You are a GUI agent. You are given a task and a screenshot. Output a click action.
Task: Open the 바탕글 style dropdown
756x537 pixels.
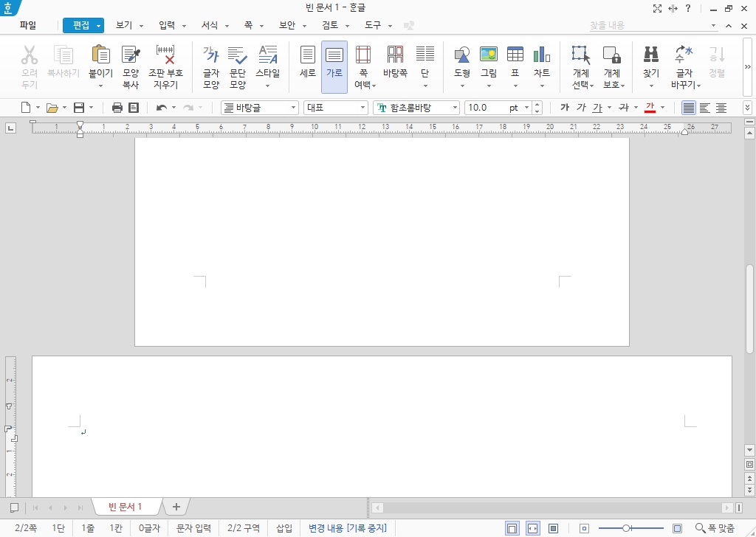[292, 108]
